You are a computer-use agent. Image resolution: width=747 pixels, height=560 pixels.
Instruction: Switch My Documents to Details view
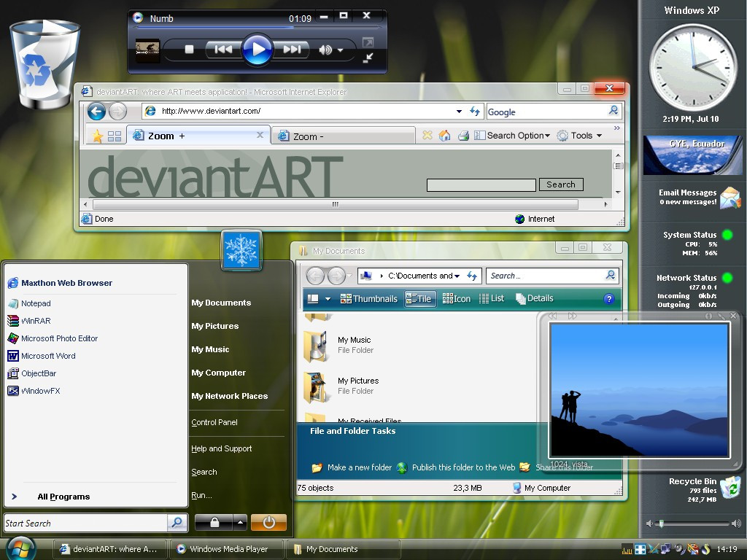click(x=535, y=298)
